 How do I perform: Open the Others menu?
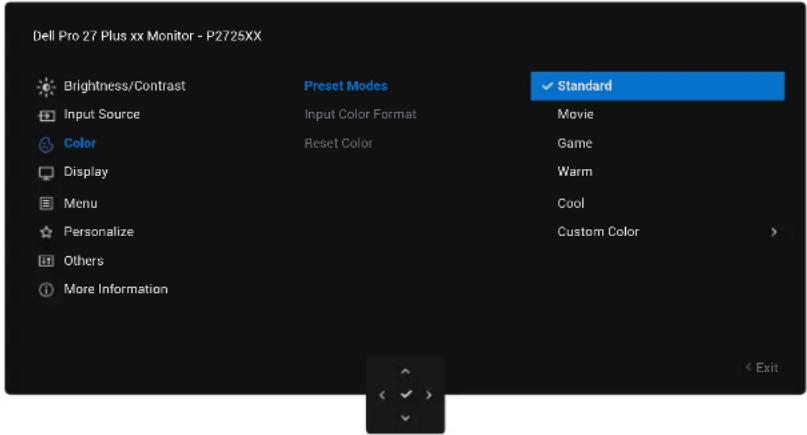pyautogui.click(x=83, y=260)
